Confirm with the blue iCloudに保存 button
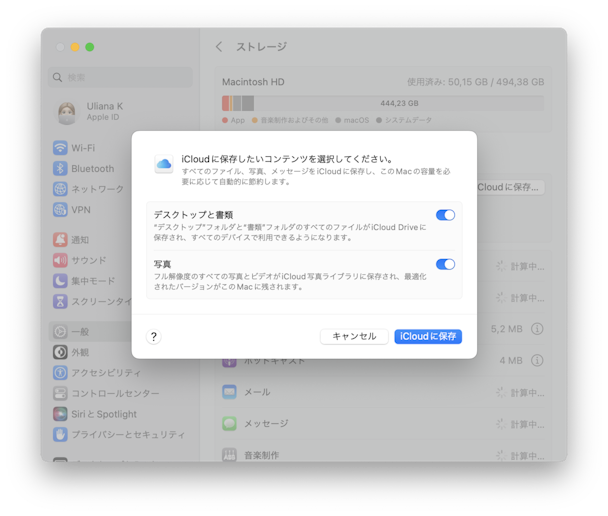The image size is (608, 516). click(428, 336)
